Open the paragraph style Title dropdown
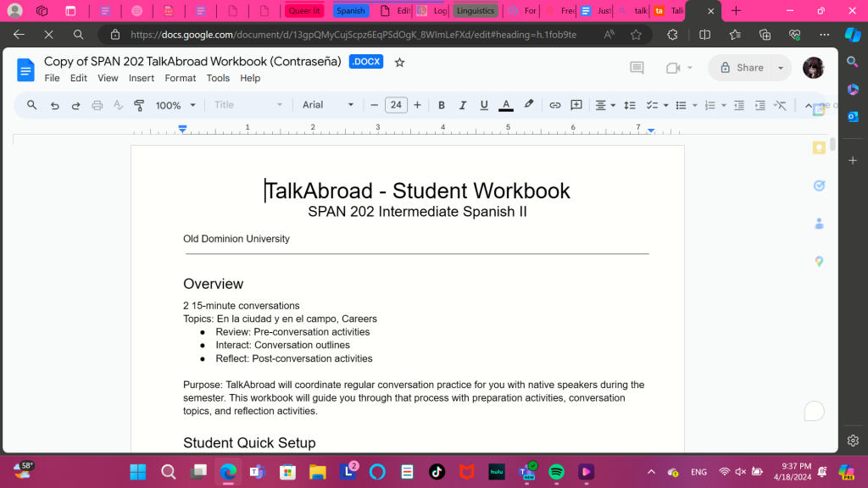This screenshot has height=488, width=868. pyautogui.click(x=248, y=105)
